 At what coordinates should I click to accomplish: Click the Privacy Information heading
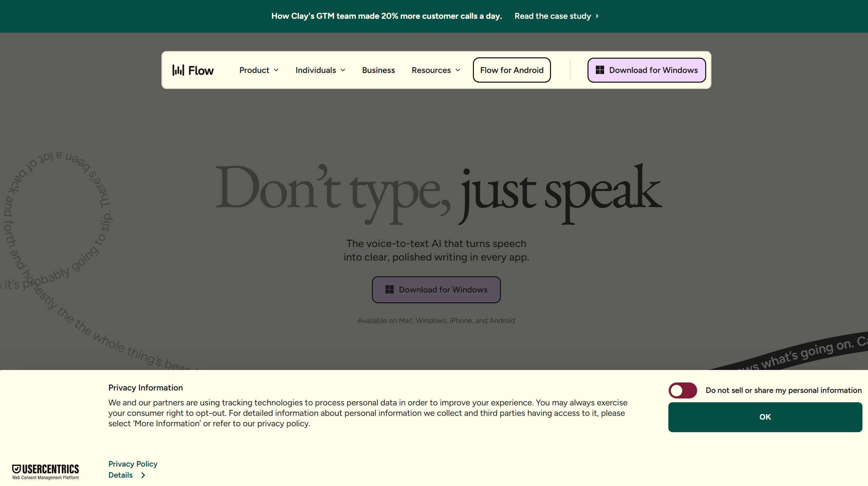pos(145,388)
